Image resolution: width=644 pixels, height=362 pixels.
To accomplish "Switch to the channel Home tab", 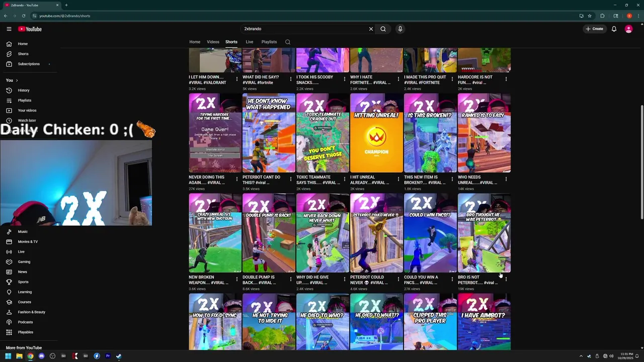I will coord(195,42).
